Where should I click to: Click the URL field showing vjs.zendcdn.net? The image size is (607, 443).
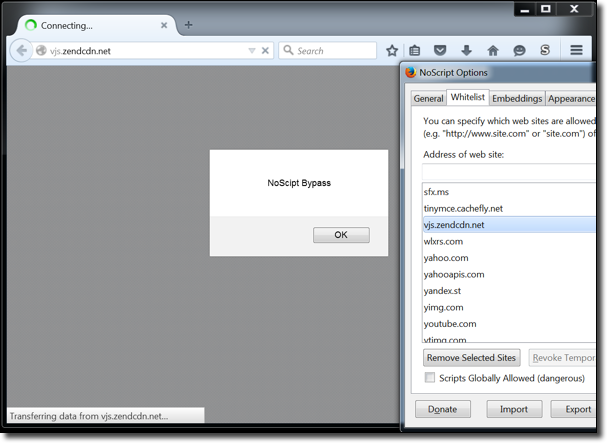[147, 51]
